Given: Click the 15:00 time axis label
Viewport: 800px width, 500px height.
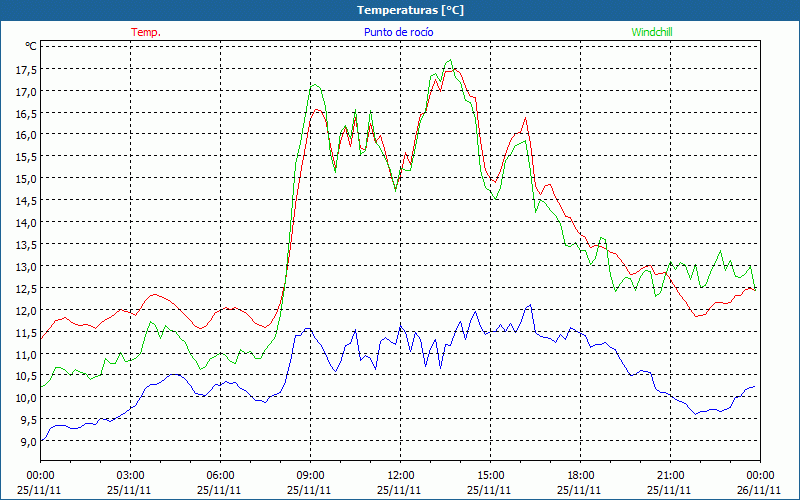Looking at the screenshot, I should [x=490, y=475].
